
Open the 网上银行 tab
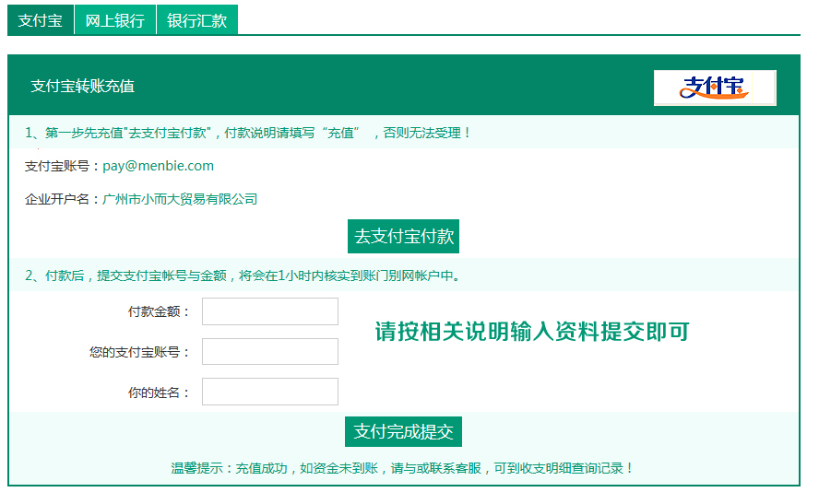click(115, 20)
